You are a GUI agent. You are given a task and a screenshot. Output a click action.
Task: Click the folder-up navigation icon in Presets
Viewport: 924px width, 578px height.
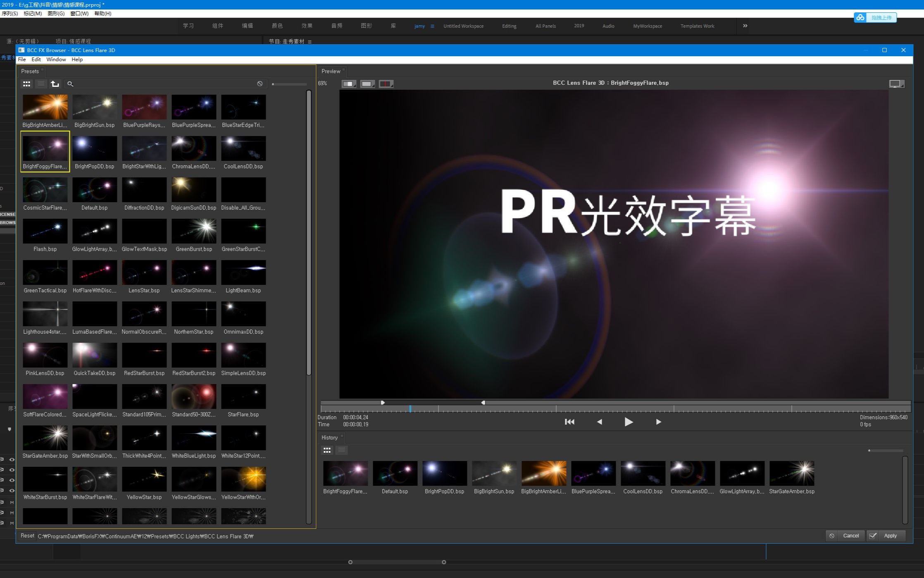(x=55, y=84)
